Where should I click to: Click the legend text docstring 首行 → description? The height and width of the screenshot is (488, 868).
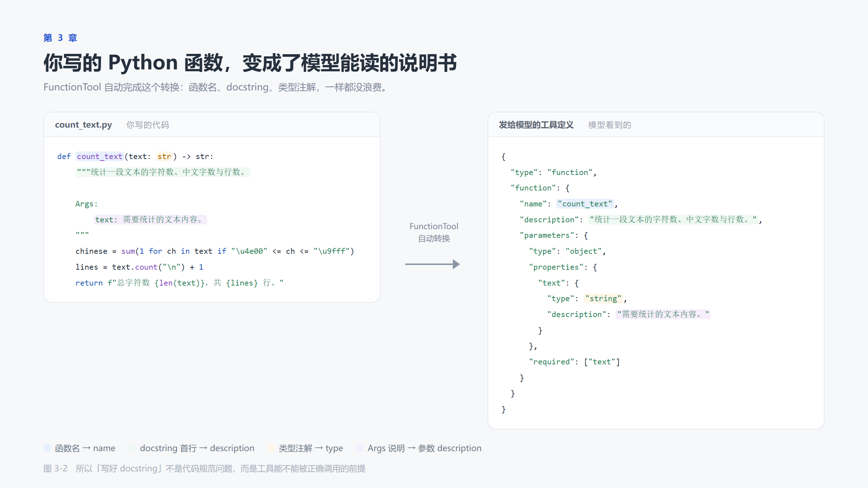tap(197, 448)
